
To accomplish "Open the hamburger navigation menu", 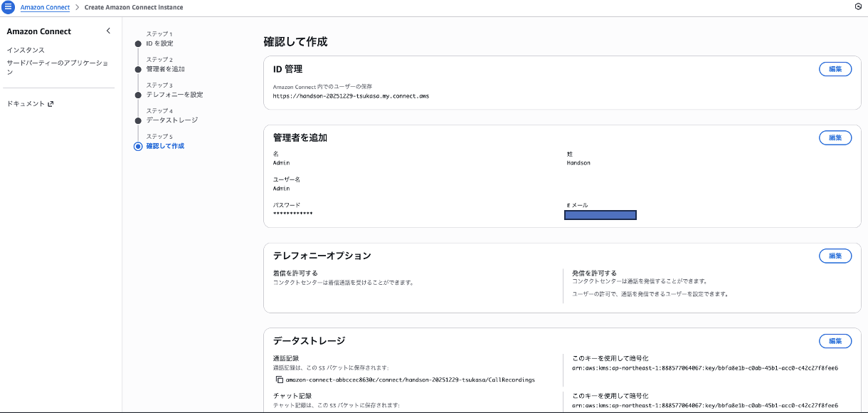I will 9,7.
